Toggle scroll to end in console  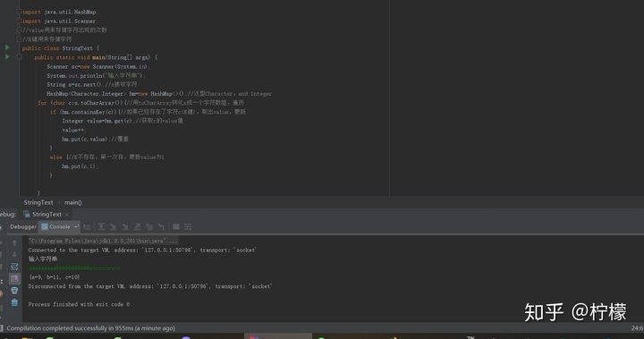click(14, 278)
